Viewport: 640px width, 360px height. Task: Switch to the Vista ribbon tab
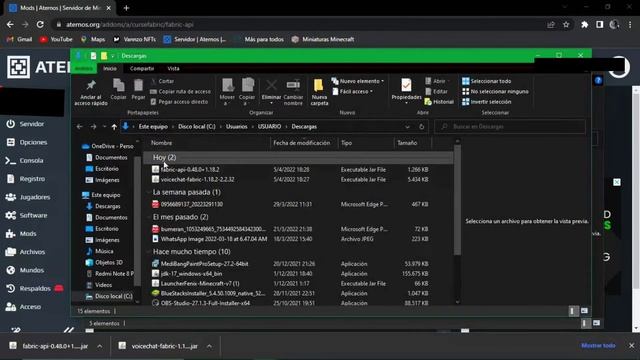click(x=173, y=69)
